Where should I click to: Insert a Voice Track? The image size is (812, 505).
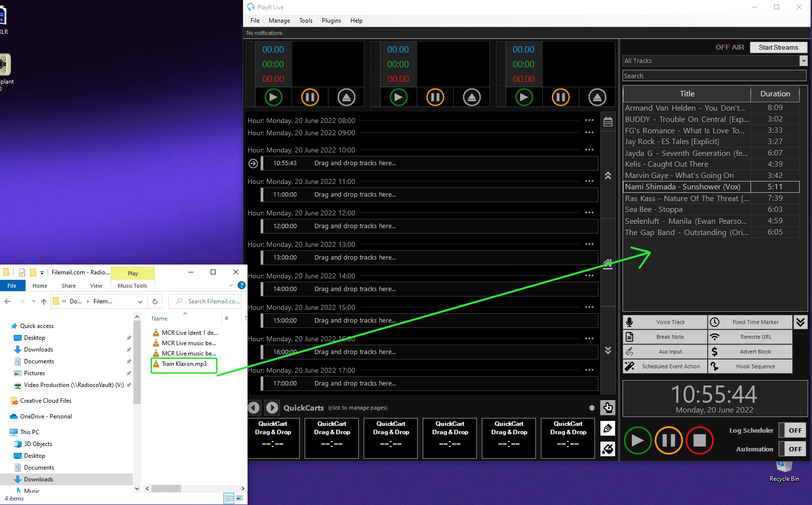664,322
